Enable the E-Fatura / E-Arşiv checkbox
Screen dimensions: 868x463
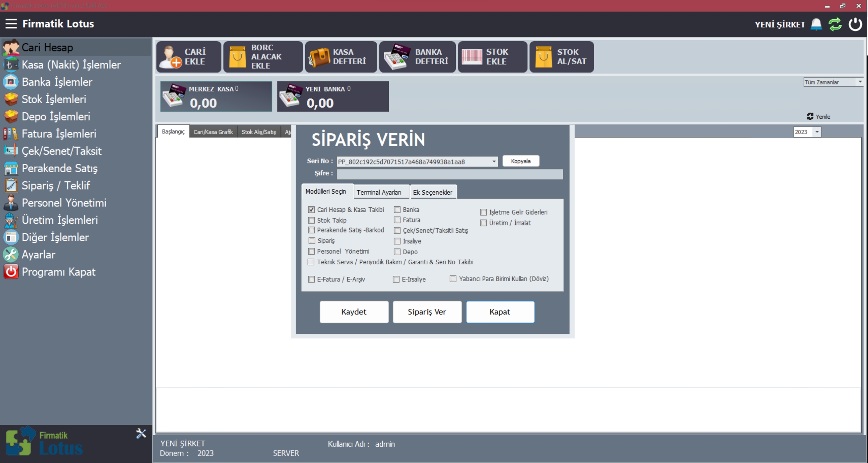pos(311,279)
